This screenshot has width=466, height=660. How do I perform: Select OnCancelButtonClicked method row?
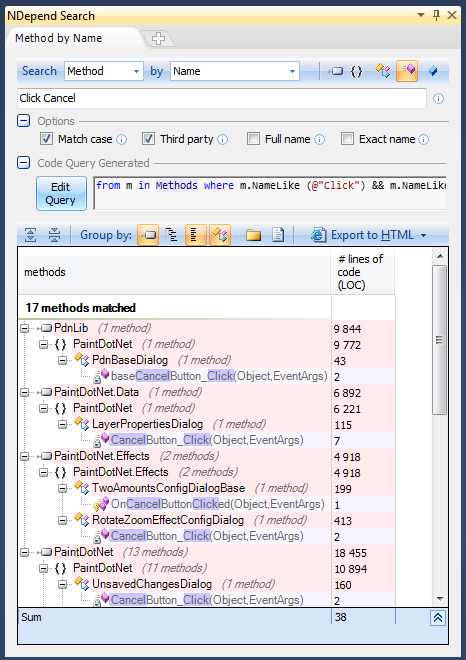point(218,504)
